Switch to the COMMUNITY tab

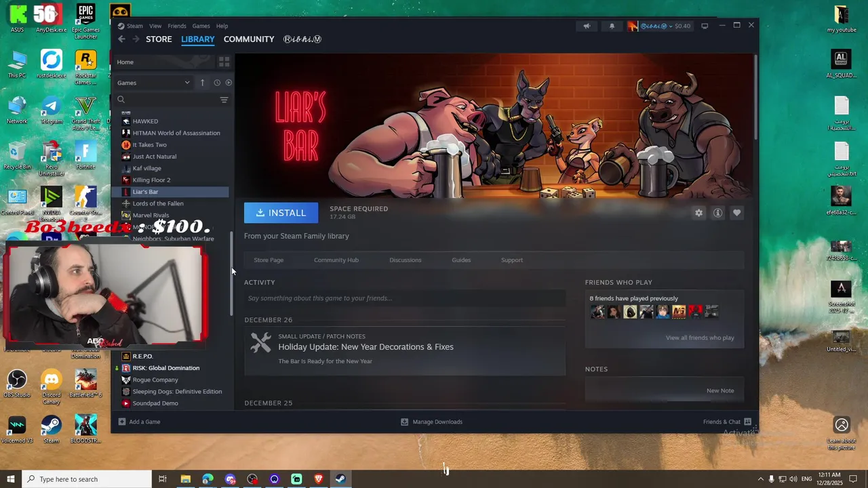[x=249, y=39]
